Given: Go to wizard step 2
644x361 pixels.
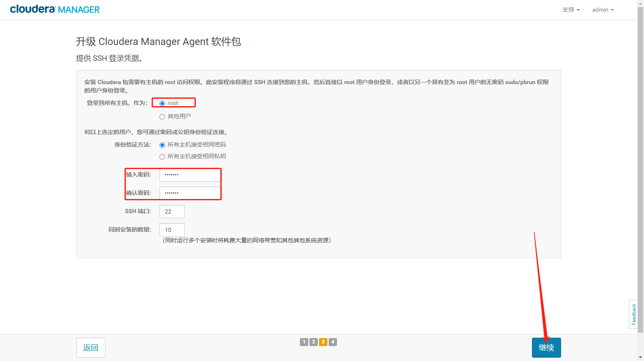Looking at the screenshot, I should click(314, 342).
